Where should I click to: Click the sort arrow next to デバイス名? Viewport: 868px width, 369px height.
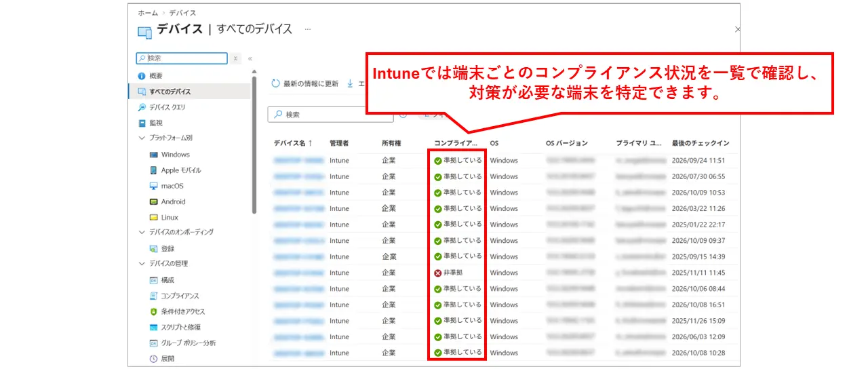point(310,143)
